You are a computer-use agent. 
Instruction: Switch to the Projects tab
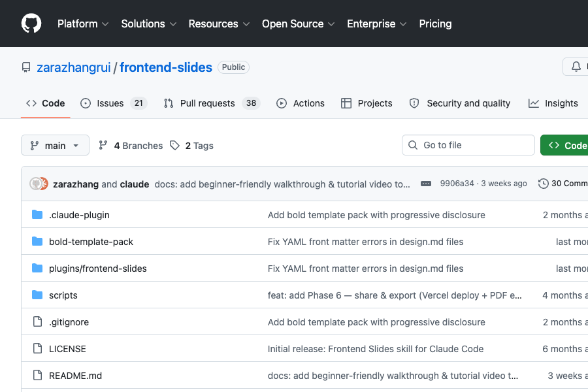[x=367, y=103]
